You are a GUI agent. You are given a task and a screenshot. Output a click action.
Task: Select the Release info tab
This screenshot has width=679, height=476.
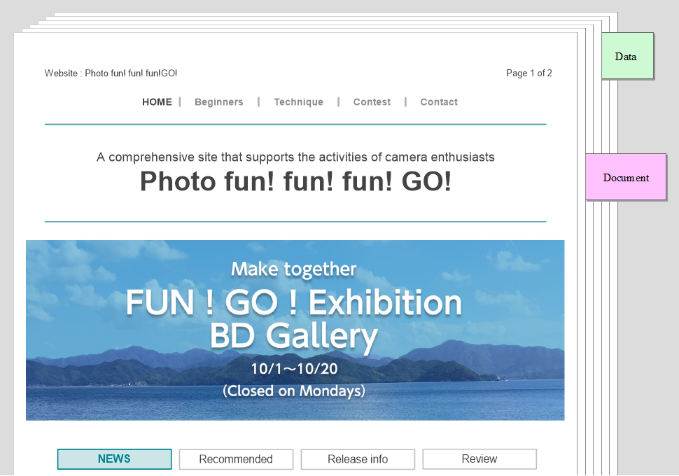click(x=358, y=459)
